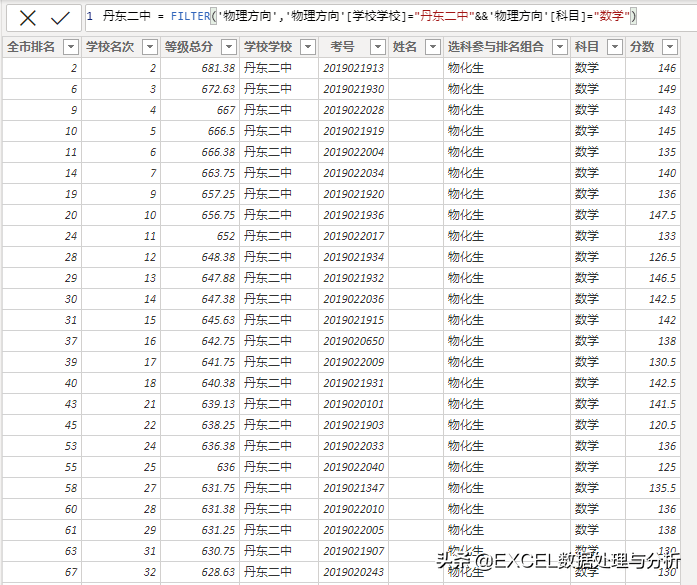Select exam number cell 2019021930

[353, 89]
